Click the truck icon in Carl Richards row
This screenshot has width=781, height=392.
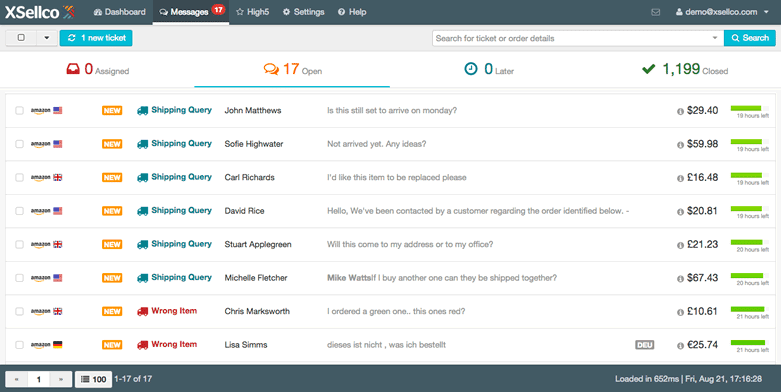(142, 177)
